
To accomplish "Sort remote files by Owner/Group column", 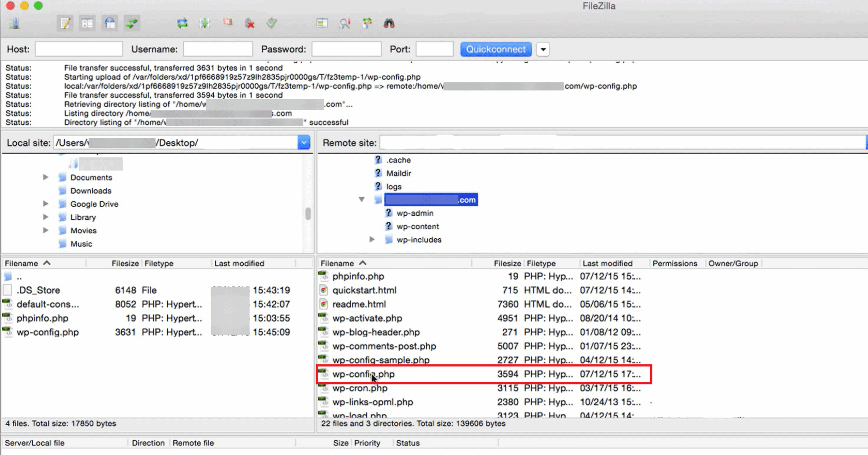I will click(x=734, y=263).
